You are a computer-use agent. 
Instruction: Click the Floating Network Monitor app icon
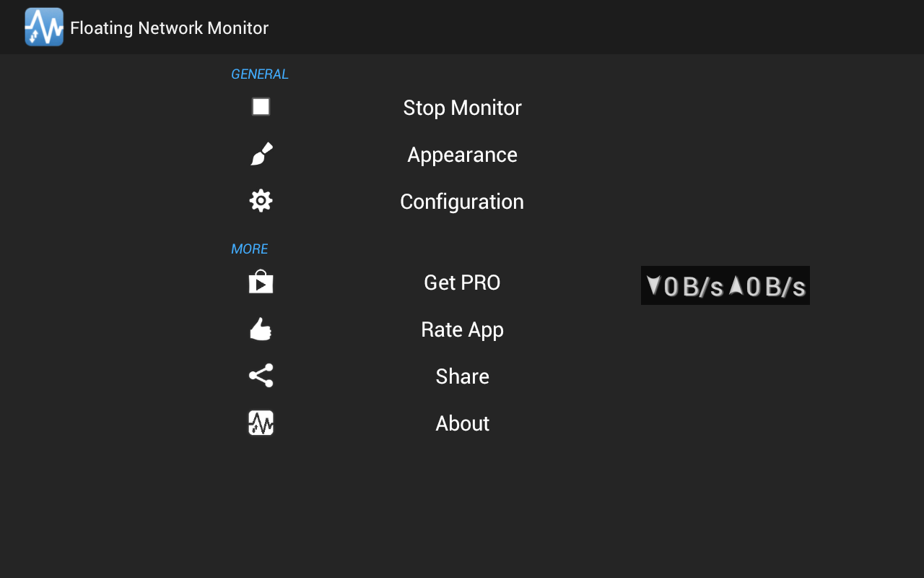(44, 27)
